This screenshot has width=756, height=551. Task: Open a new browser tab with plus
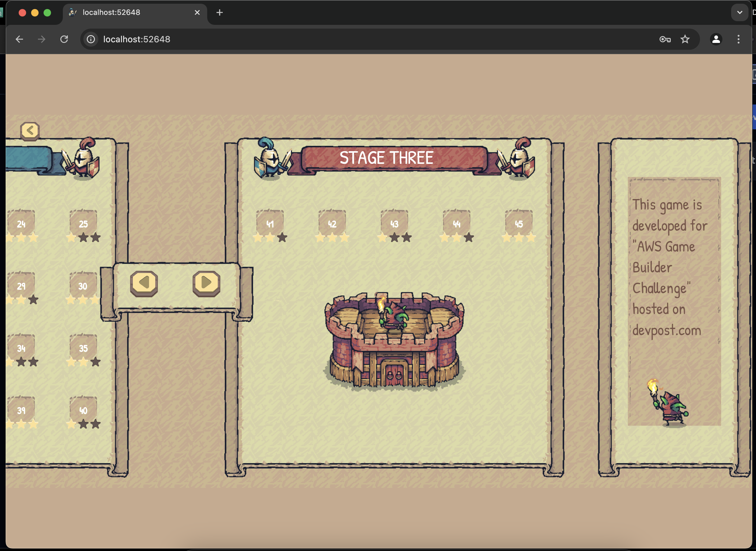coord(220,13)
